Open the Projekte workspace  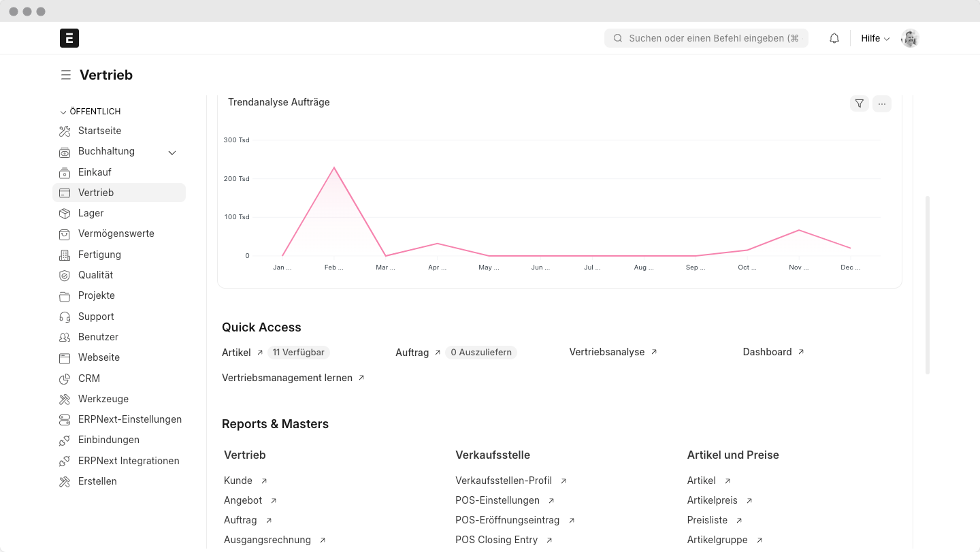[96, 295]
